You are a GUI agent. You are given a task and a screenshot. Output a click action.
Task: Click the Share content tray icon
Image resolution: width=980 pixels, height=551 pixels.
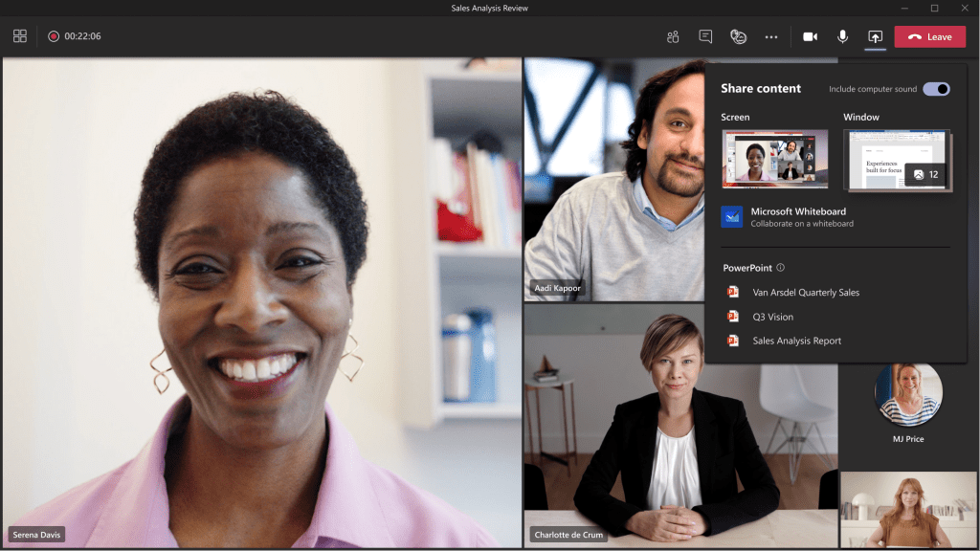pos(875,36)
